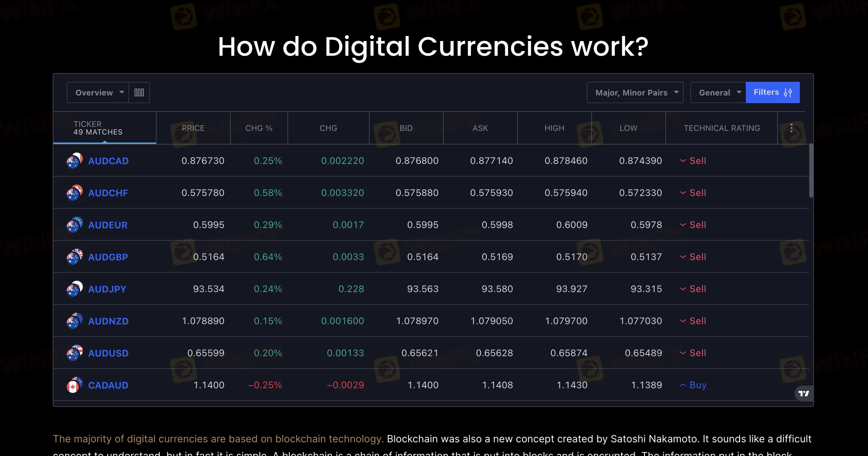Open the three-dot menu in the table header

[791, 128]
